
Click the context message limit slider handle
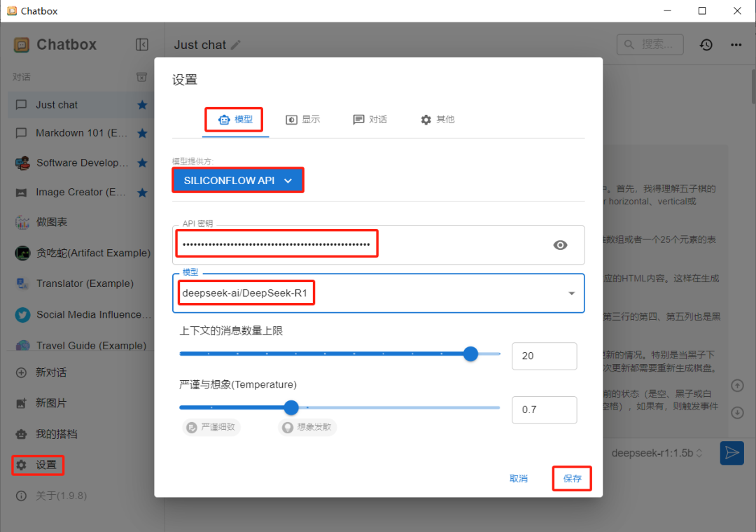[470, 354]
